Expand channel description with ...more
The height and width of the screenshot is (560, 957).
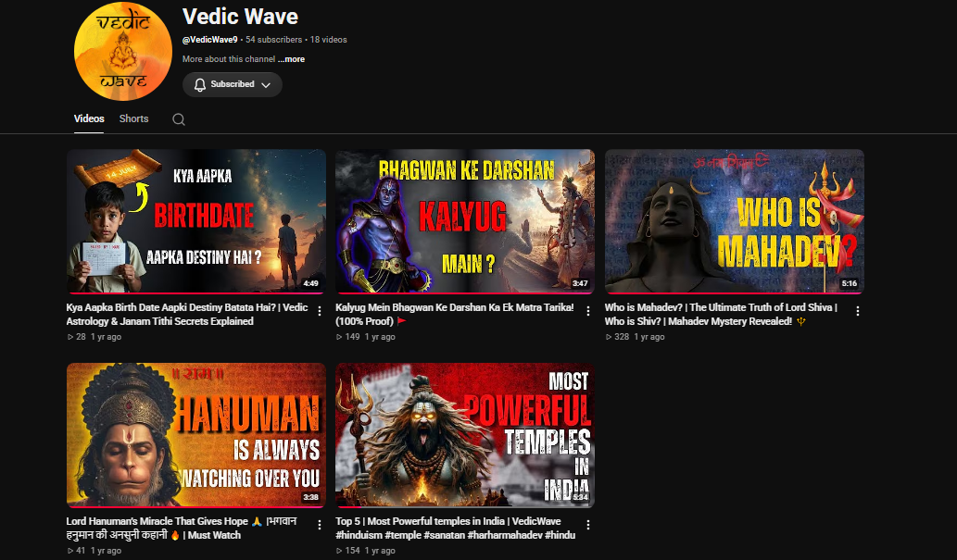tap(292, 59)
